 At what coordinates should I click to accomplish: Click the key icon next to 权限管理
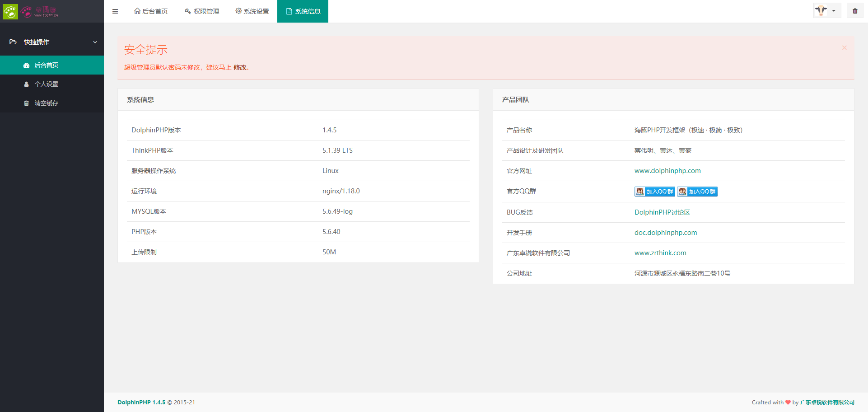point(188,11)
